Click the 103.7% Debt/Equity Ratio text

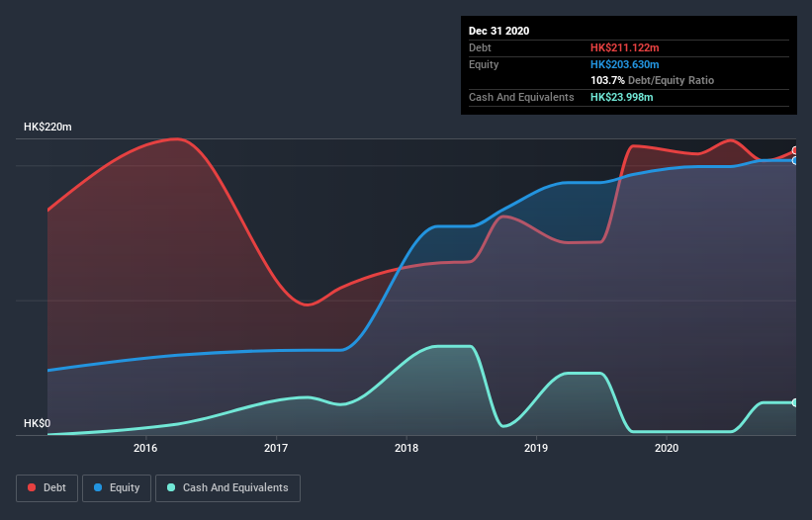(x=652, y=81)
